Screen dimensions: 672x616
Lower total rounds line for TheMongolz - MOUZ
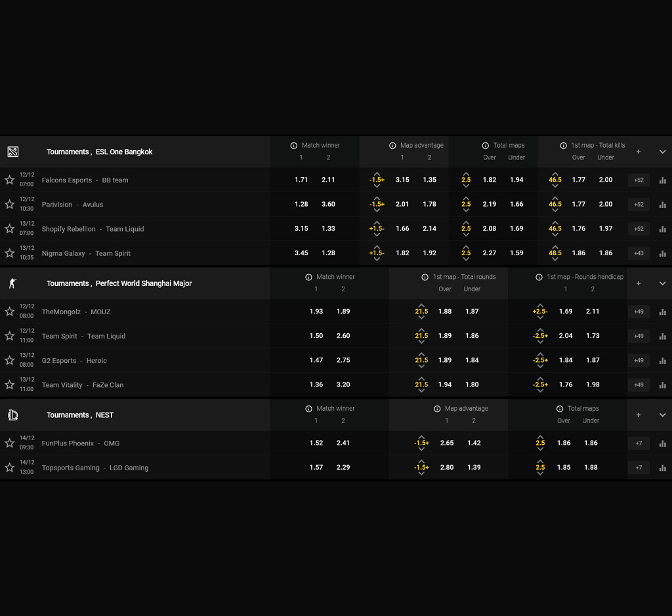coord(421,318)
